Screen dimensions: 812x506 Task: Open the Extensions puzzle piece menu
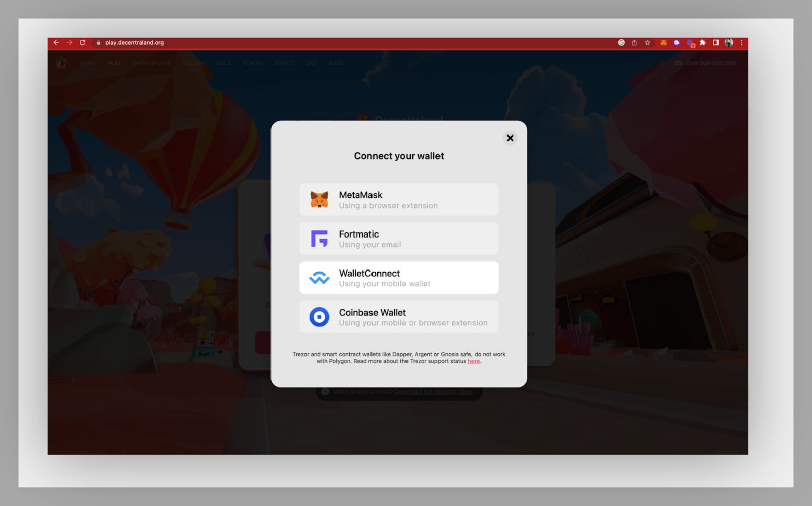(x=703, y=43)
